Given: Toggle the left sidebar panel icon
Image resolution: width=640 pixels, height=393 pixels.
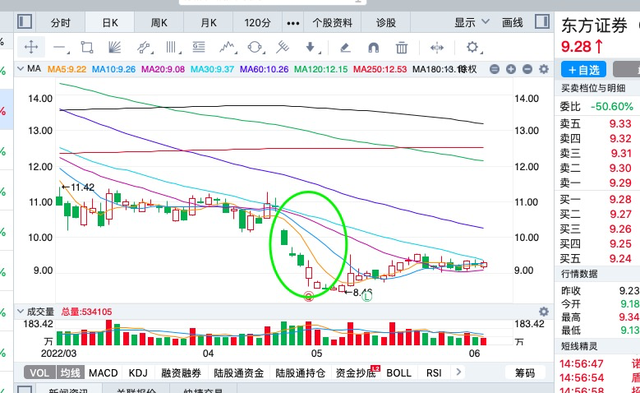Looking at the screenshot, I should tap(24, 22).
